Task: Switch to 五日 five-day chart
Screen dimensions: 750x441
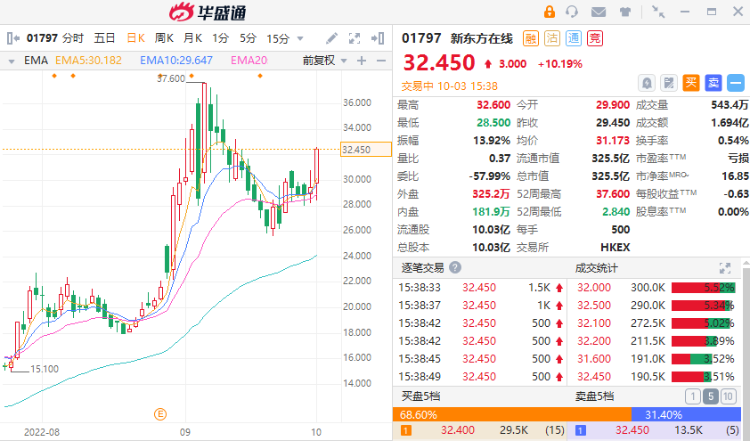Action: pyautogui.click(x=104, y=38)
